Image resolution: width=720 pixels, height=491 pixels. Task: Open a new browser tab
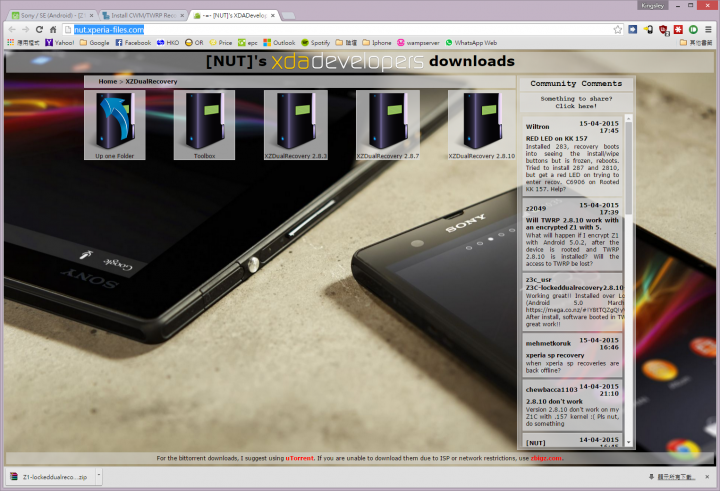point(288,16)
